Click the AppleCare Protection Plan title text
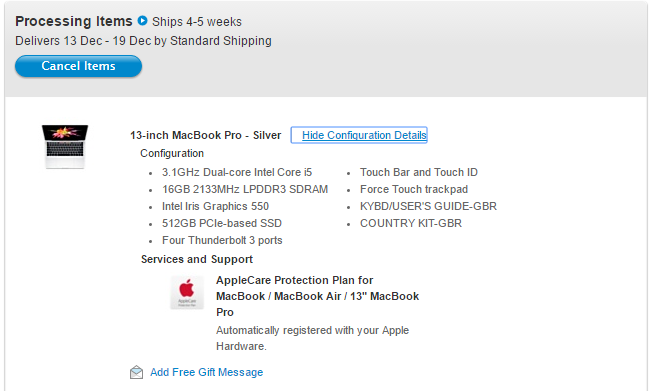 317,296
